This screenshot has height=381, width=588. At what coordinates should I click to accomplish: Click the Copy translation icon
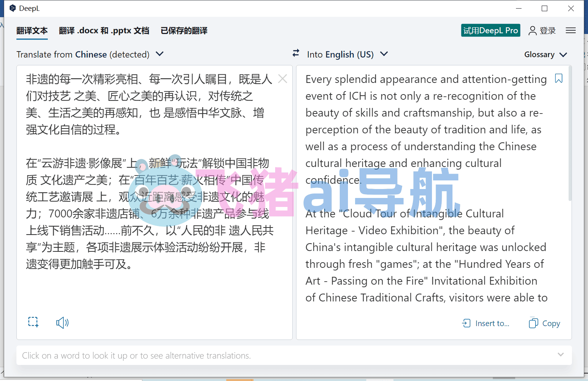(x=544, y=323)
